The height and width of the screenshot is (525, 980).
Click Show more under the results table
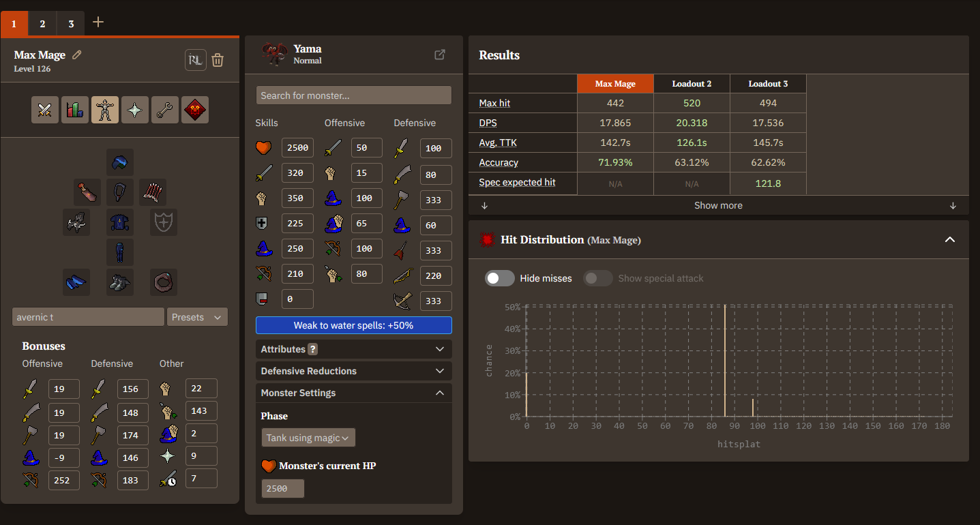coord(719,205)
